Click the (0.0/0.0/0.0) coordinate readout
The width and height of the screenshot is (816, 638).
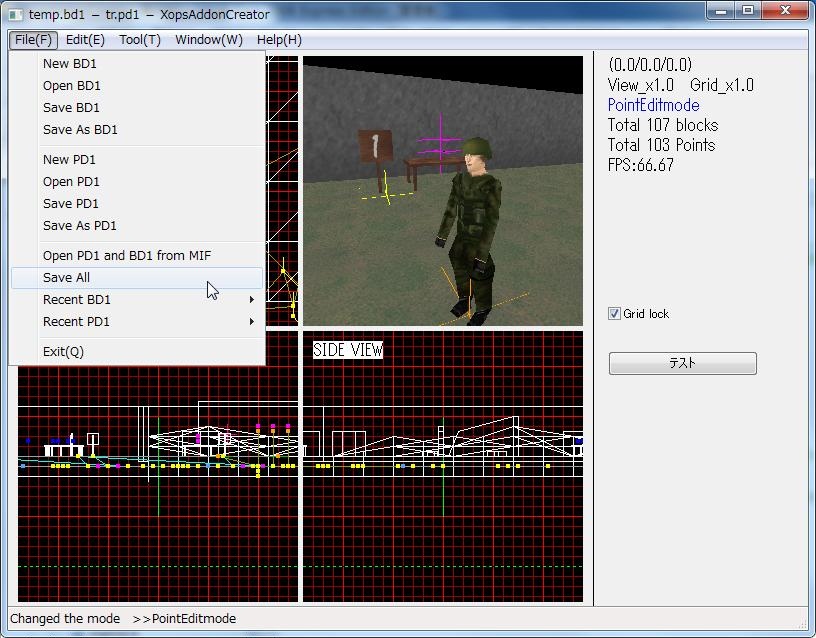pos(650,65)
